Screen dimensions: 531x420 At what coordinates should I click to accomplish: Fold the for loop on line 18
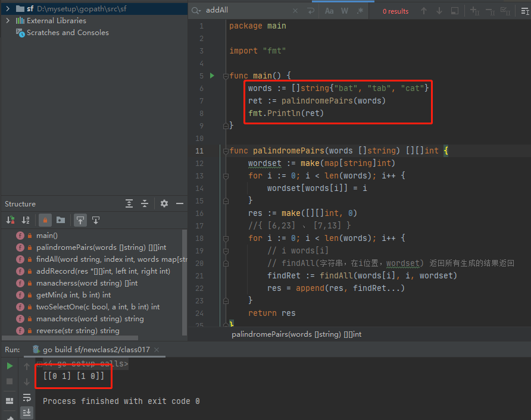click(x=226, y=239)
